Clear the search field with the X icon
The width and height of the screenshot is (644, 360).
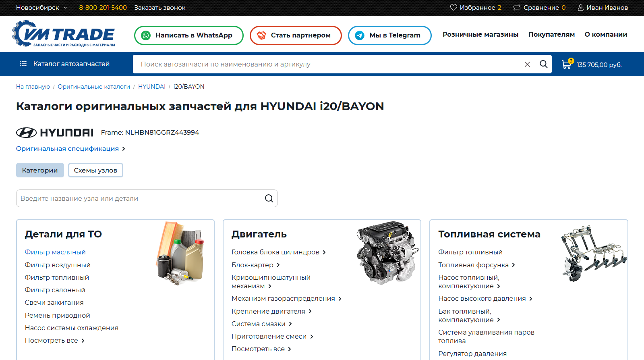527,64
